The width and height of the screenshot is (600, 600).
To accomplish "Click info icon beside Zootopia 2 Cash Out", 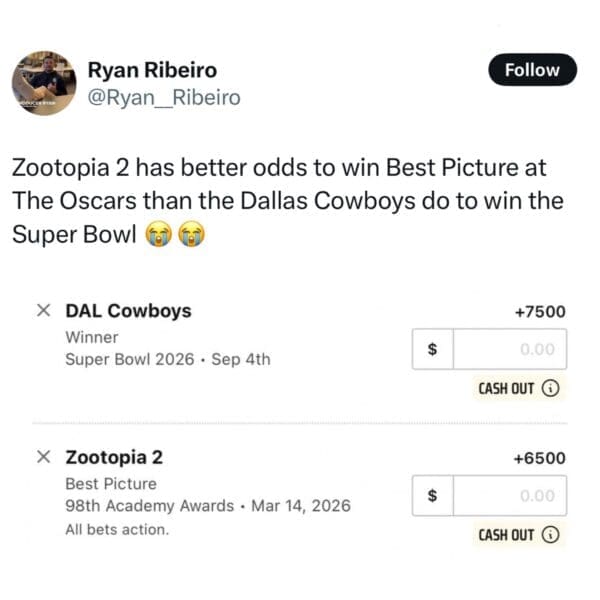I will coord(549,535).
